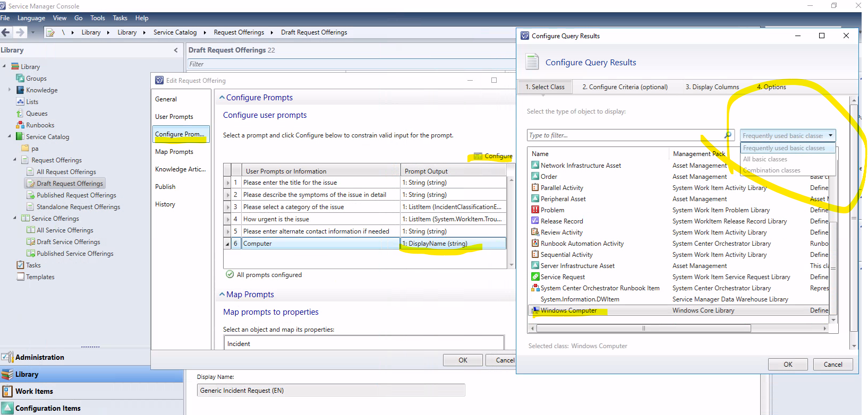This screenshot has width=868, height=415.
Task: Open the Frequently used basic classes dropdown
Action: [788, 135]
